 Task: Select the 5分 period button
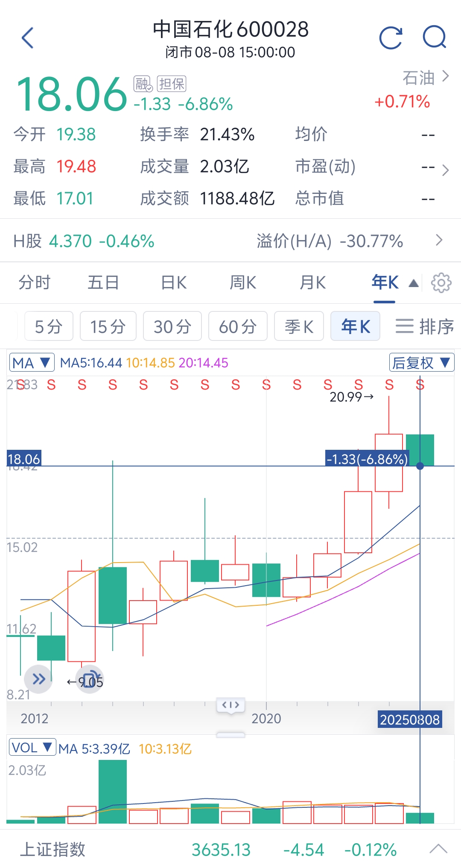tap(49, 326)
